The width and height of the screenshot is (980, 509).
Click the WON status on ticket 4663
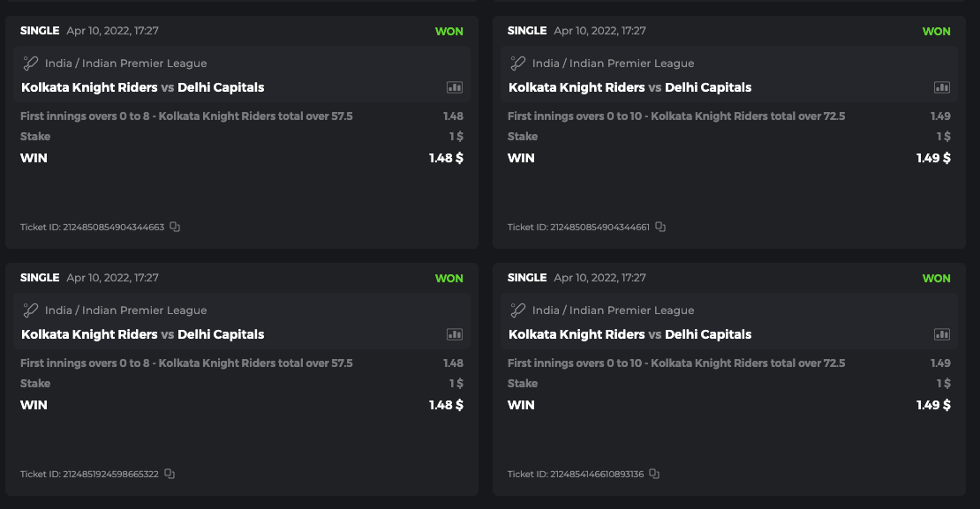tap(449, 31)
